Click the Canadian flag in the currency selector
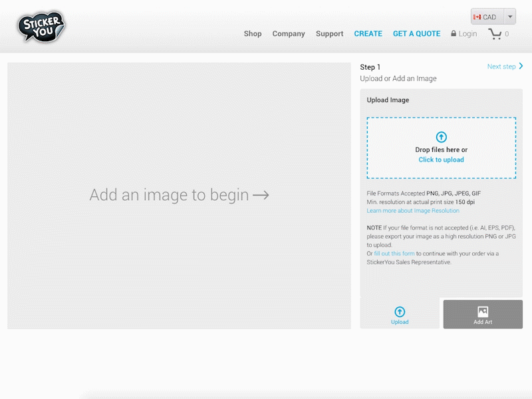 (x=477, y=17)
